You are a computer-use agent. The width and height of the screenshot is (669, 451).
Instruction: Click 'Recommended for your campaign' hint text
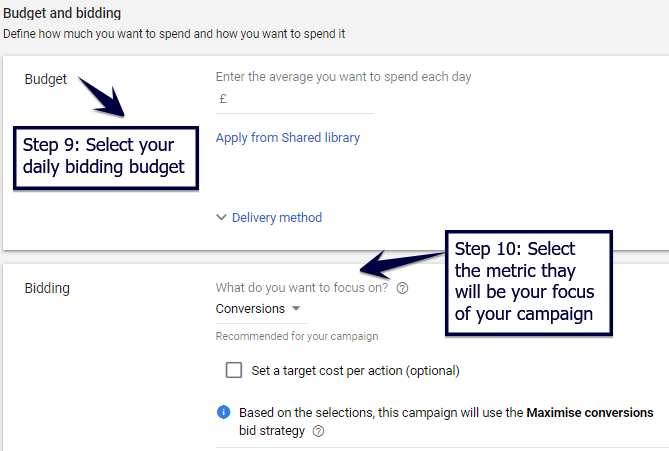pos(297,336)
